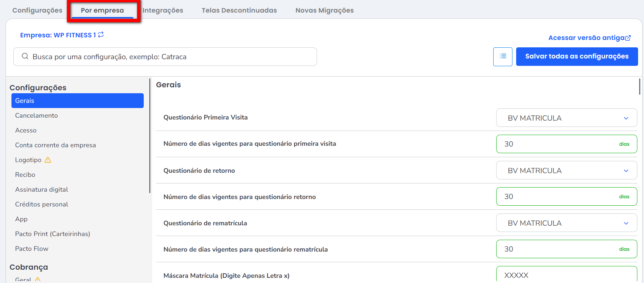
Task: Click Salvar todas as configurações button
Action: 577,57
